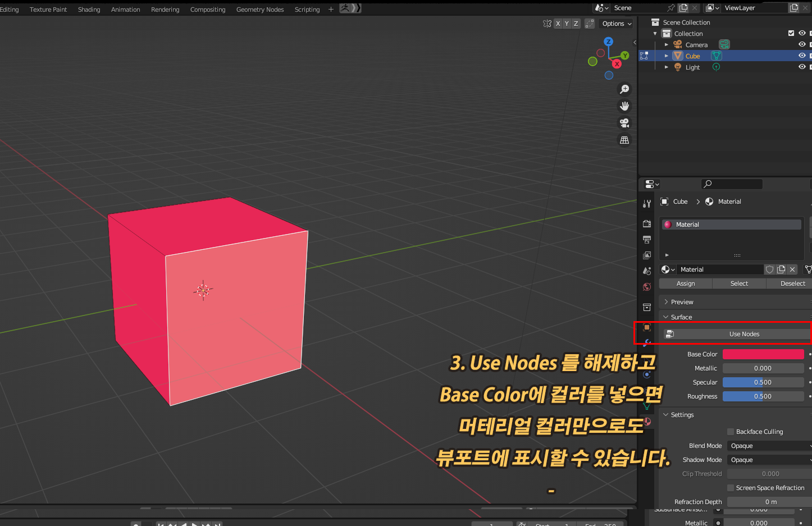This screenshot has height=526, width=812.
Task: Open the Blend Mode dropdown
Action: pyautogui.click(x=769, y=446)
